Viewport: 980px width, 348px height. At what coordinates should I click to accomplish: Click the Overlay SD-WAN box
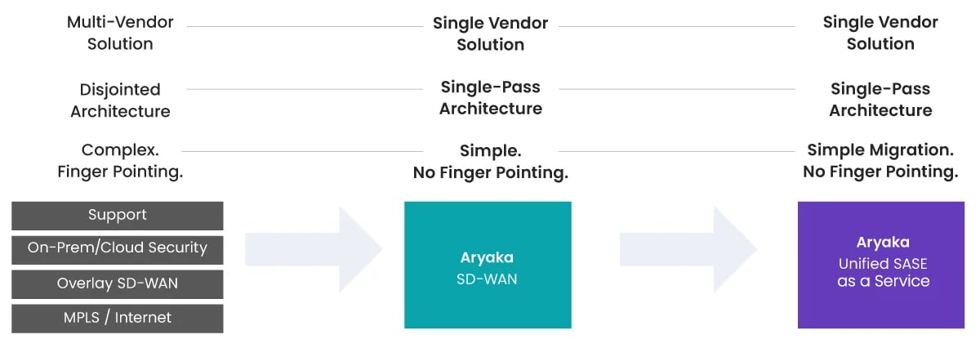(118, 284)
